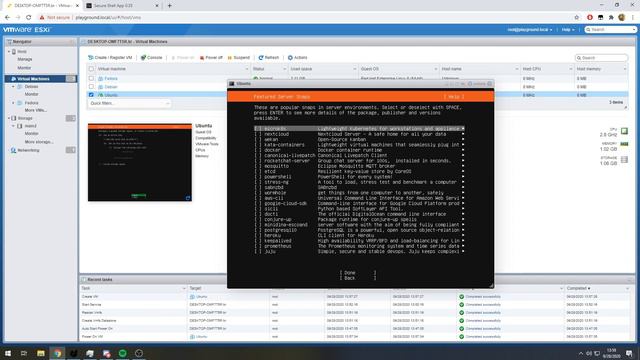640x360 pixels.
Task: Open File Explorer from taskbar
Action: [x=41, y=353]
